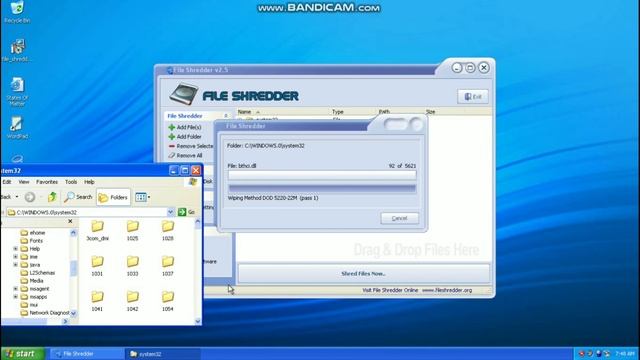Click the Up folder icon in Explorer

(52, 197)
